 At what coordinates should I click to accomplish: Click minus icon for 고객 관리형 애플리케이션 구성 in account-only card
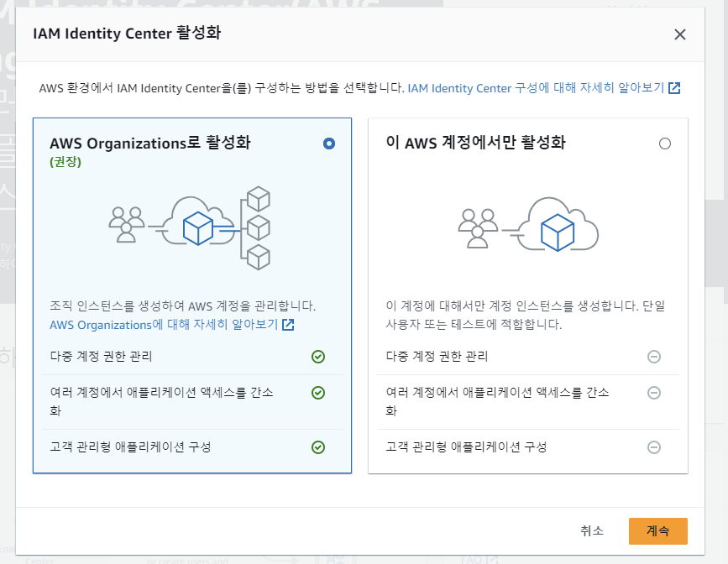(x=654, y=447)
